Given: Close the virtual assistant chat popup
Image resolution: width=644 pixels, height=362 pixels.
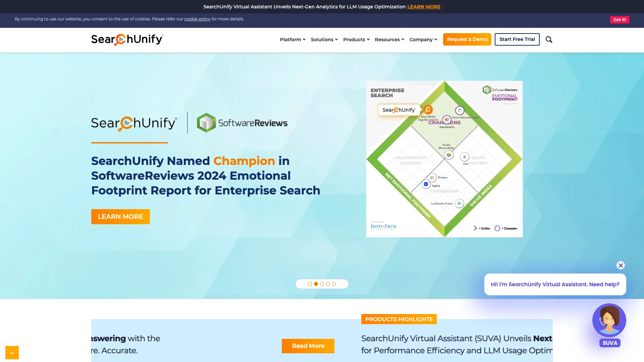Looking at the screenshot, I should 621,265.
